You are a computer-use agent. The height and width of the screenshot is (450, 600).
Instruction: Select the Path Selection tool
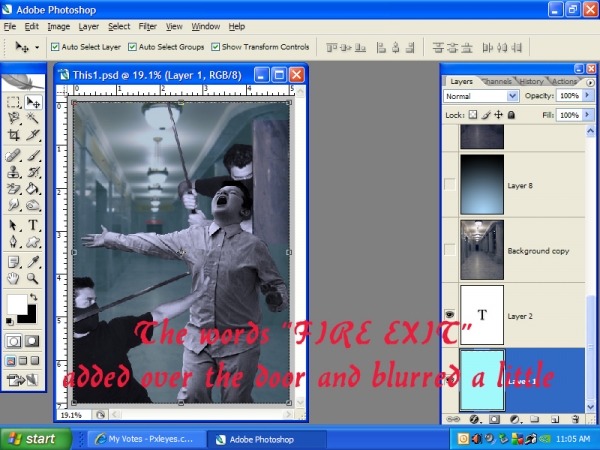(13, 225)
